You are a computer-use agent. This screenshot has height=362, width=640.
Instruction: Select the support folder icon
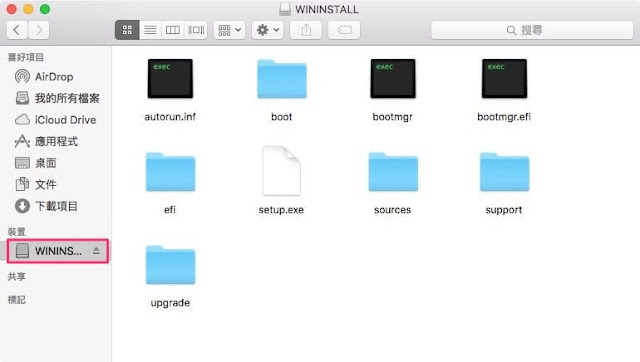(504, 172)
